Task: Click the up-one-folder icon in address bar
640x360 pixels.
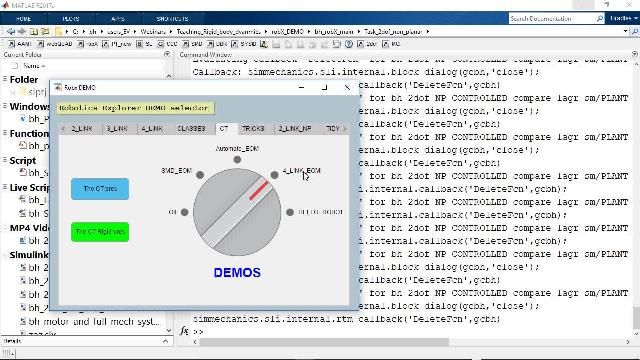Action: point(33,31)
